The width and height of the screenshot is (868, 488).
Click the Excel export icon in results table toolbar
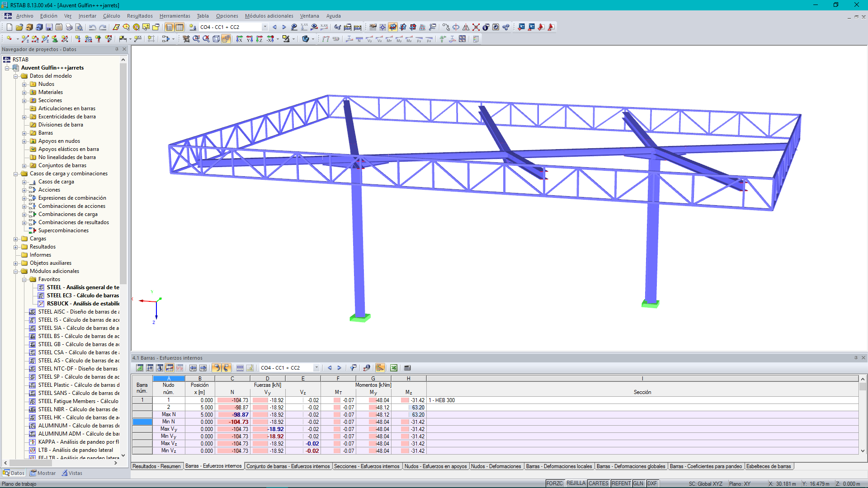394,368
